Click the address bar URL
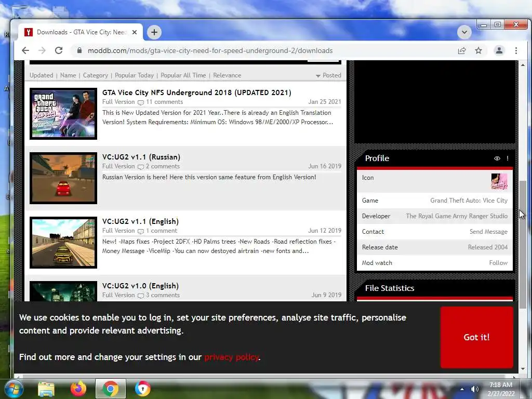 (x=210, y=50)
